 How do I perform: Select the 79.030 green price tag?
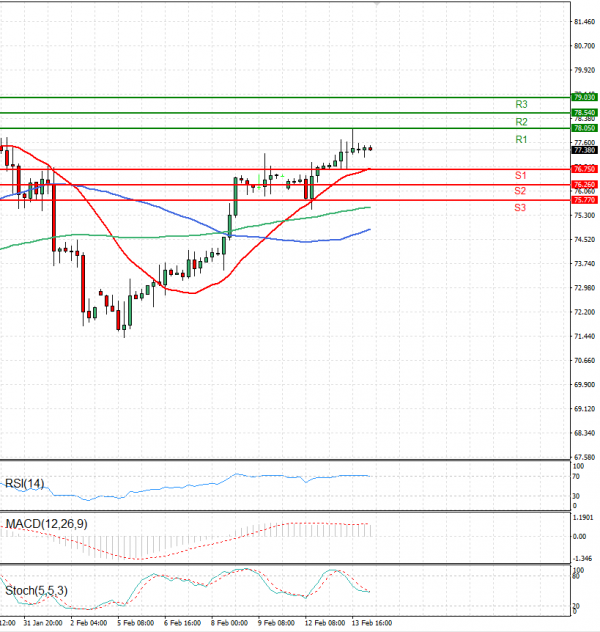point(584,97)
